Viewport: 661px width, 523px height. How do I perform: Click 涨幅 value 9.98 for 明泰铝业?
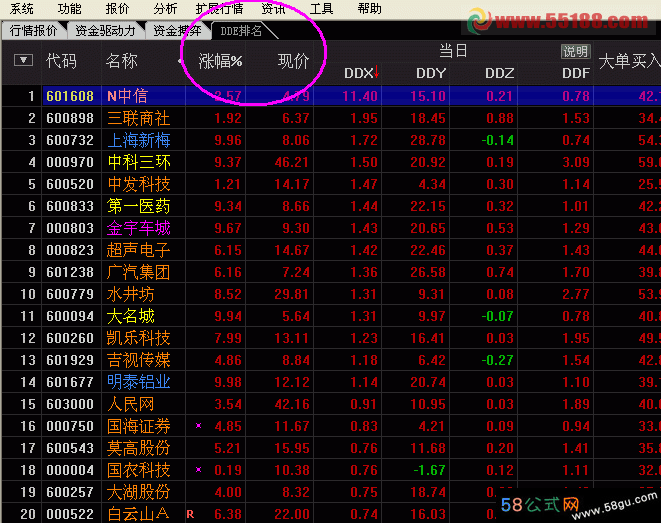(x=228, y=382)
